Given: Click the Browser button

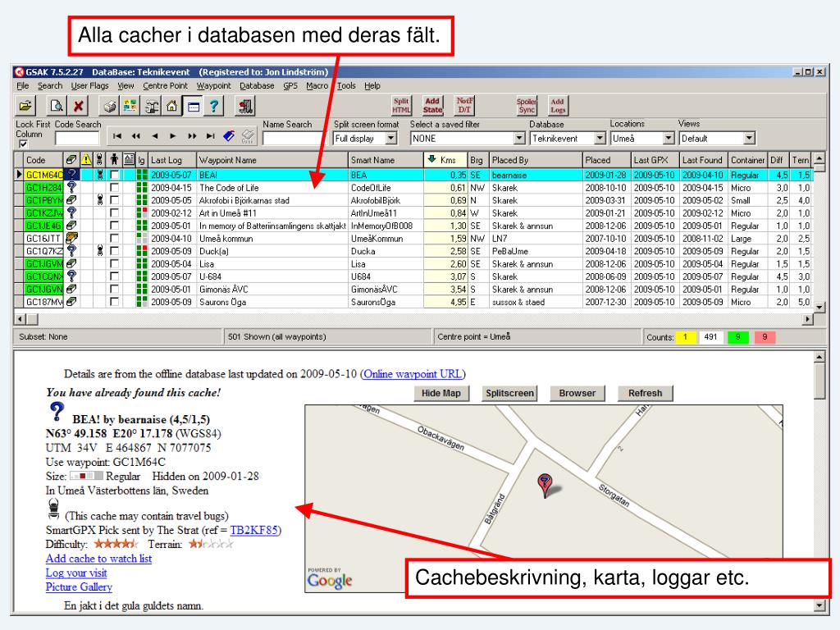Looking at the screenshot, I should [577, 393].
